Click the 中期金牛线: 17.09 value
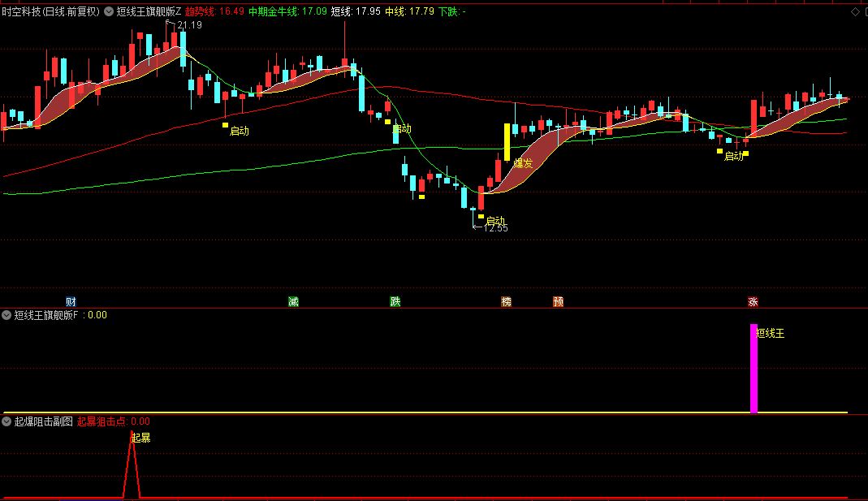This screenshot has height=501, width=868. [288, 11]
